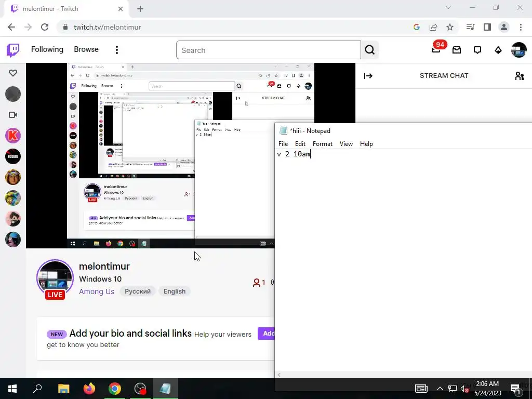This screenshot has height=399, width=532.
Task: Switch to OBS Studio in taskbar
Action: tap(140, 389)
